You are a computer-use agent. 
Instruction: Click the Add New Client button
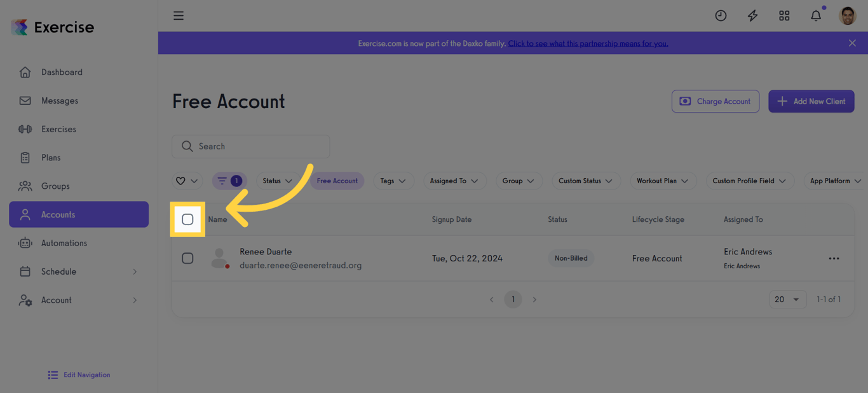[x=811, y=101]
